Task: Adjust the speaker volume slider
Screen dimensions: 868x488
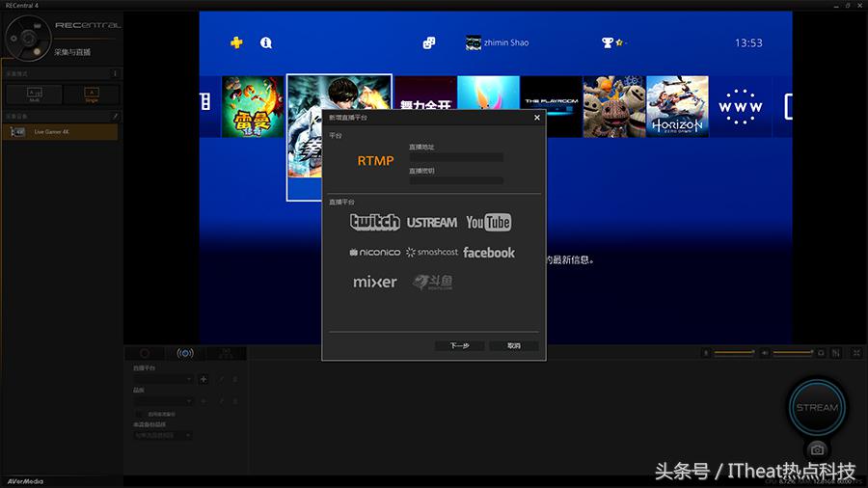Action: coord(794,352)
